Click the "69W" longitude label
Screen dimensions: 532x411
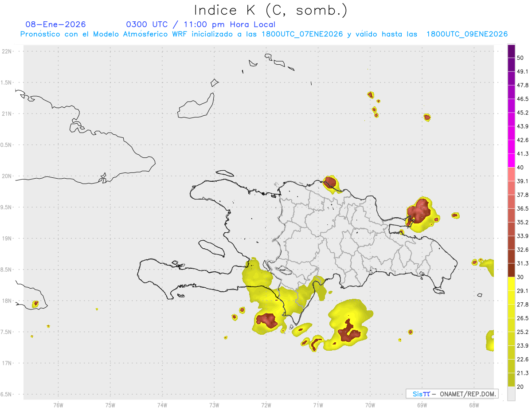click(x=422, y=405)
